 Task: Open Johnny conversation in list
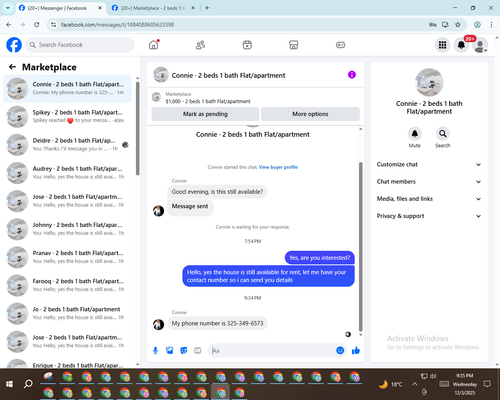point(67,229)
